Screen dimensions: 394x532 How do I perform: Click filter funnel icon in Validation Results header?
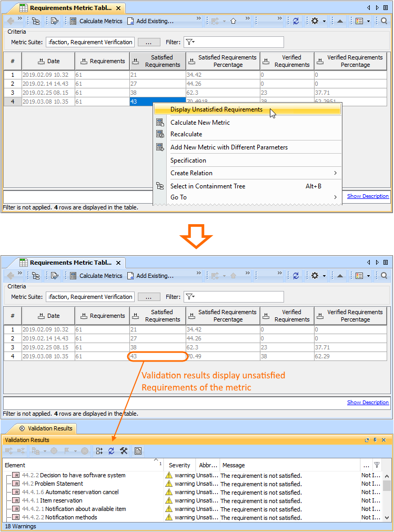coord(377,465)
